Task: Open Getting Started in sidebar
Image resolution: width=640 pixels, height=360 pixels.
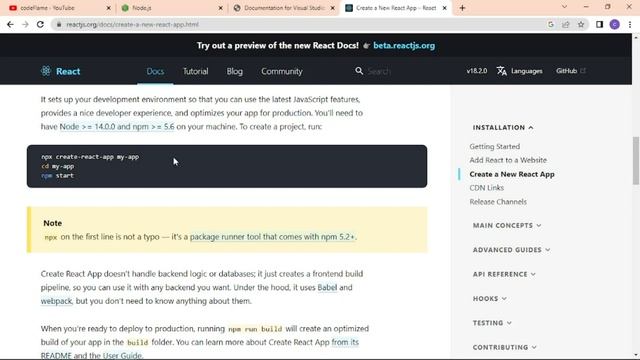Action: click(x=495, y=146)
